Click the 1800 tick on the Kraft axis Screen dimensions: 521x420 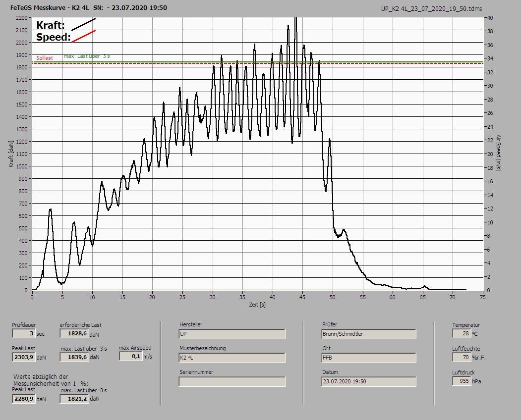[x=21, y=67]
